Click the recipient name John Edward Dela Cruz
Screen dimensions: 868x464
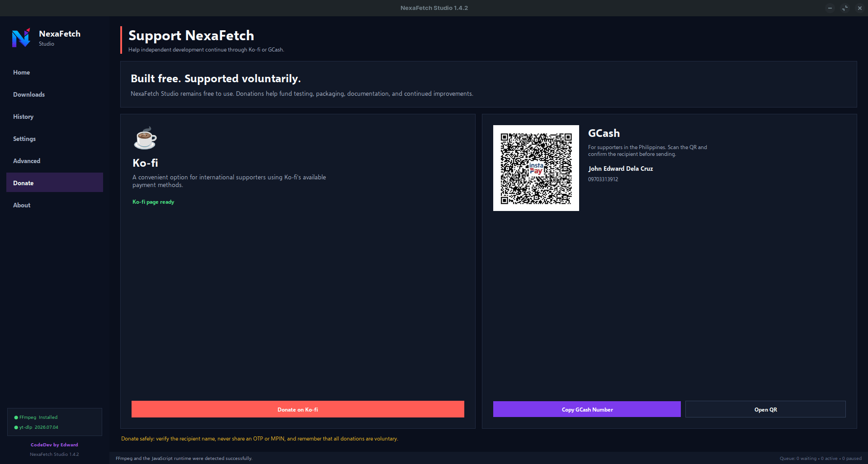point(621,169)
